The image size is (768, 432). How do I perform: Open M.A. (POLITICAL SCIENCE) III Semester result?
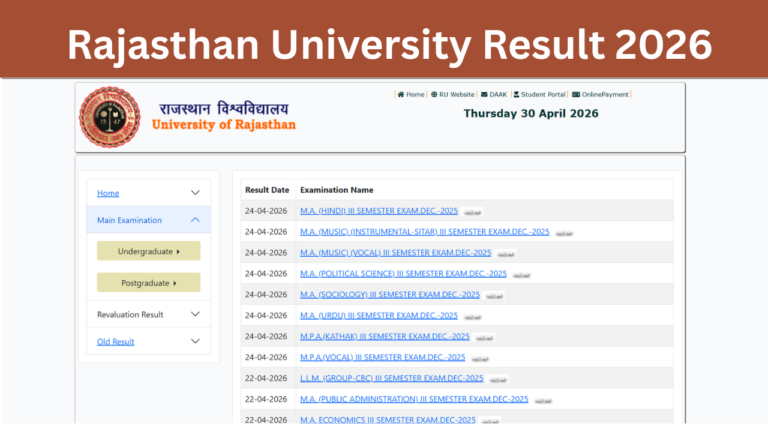tap(403, 273)
